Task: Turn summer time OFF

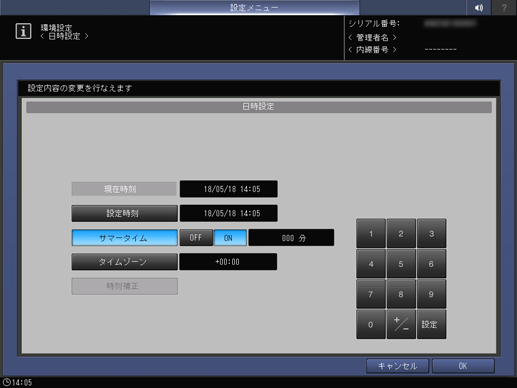Action: click(196, 238)
